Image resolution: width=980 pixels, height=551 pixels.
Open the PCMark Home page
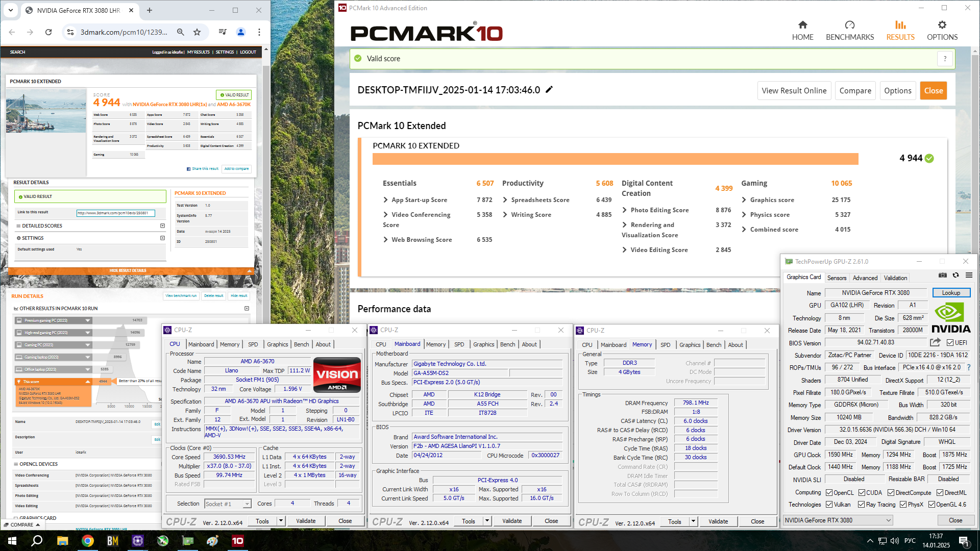(x=802, y=31)
